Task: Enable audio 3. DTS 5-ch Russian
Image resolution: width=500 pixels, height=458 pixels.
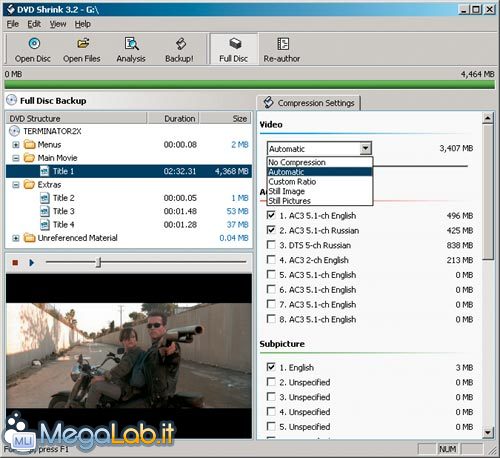Action: pos(271,245)
